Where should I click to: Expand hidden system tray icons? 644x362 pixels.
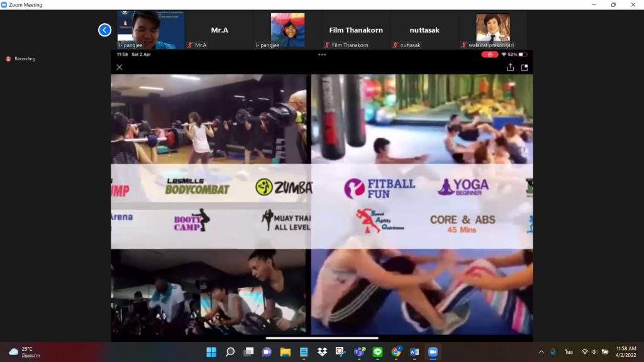click(541, 352)
